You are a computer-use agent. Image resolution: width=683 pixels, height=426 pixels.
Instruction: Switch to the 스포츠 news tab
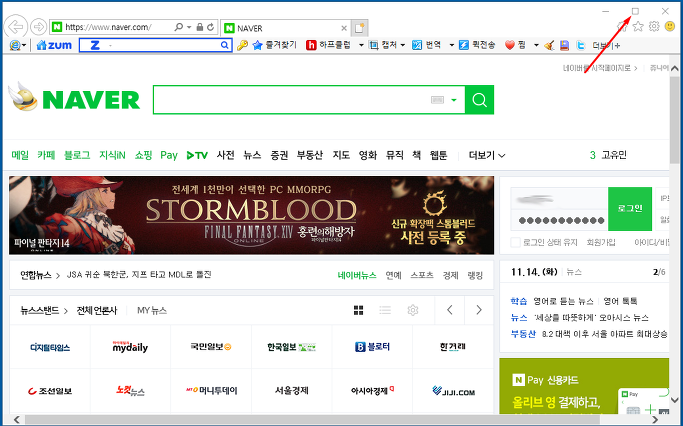[x=422, y=275]
